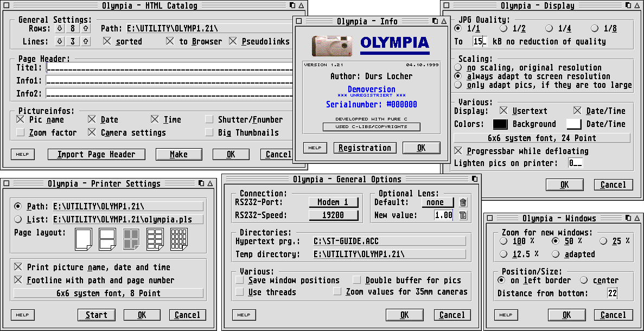This screenshot has height=331, width=644.
Task: Pick the four-pictures page layout icon
Action: (x=131, y=239)
